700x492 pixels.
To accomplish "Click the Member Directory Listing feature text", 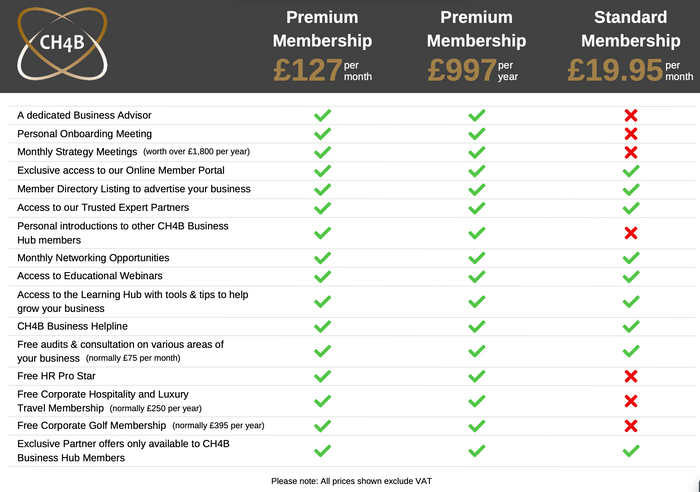I will tap(134, 189).
